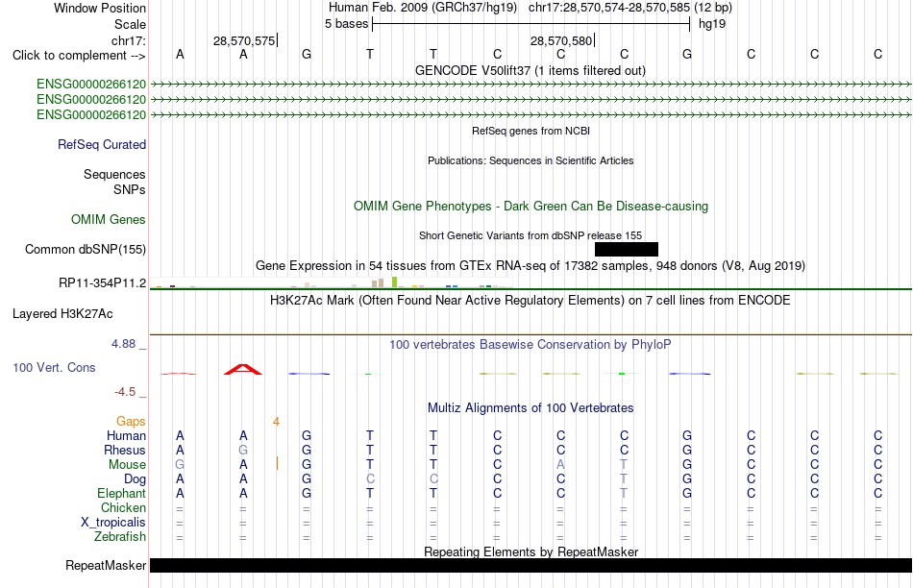Viewport: 913px width, 588px height.
Task: Click the hg19 label beside scale bar
Action: tap(712, 24)
